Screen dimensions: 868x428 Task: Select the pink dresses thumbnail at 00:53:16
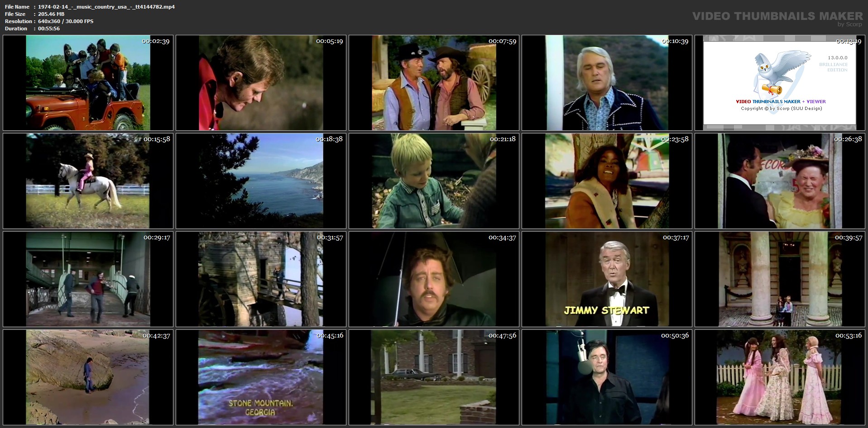pos(780,377)
